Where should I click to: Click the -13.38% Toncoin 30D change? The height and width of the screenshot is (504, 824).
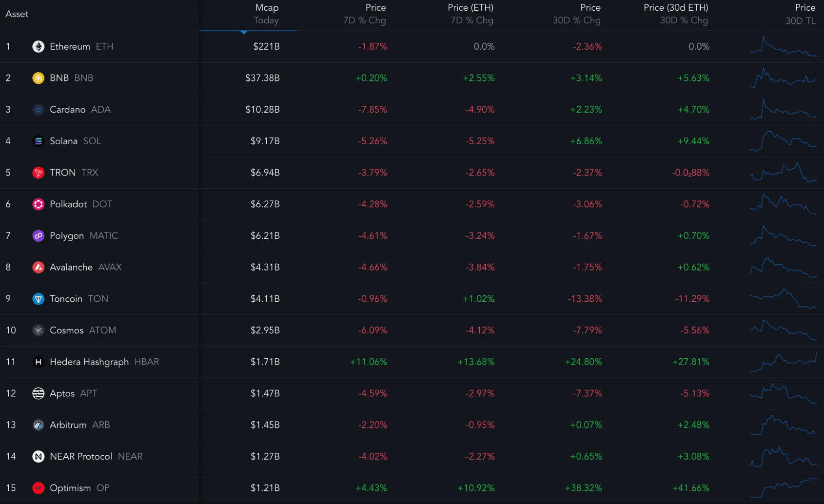pyautogui.click(x=585, y=299)
